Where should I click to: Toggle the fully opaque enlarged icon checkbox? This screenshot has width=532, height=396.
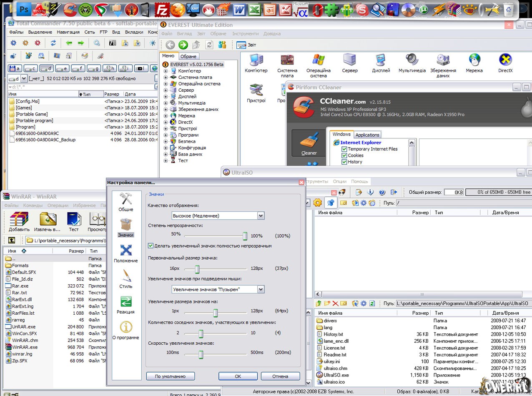pos(151,246)
